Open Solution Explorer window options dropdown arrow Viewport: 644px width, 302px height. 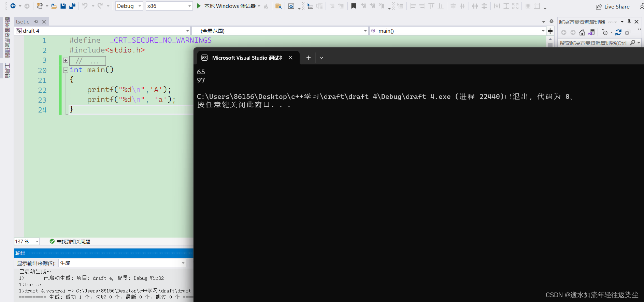pyautogui.click(x=622, y=21)
